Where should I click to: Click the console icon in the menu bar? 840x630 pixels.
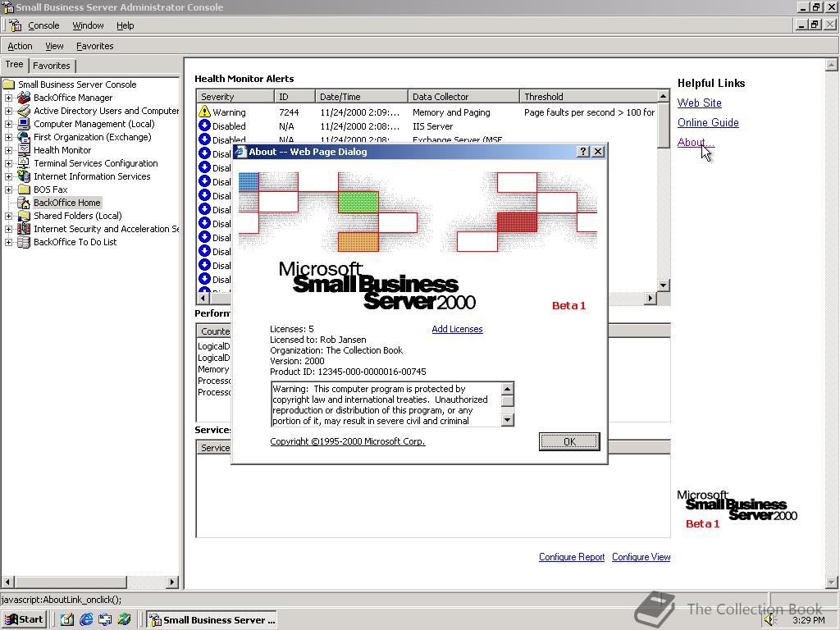(x=15, y=25)
